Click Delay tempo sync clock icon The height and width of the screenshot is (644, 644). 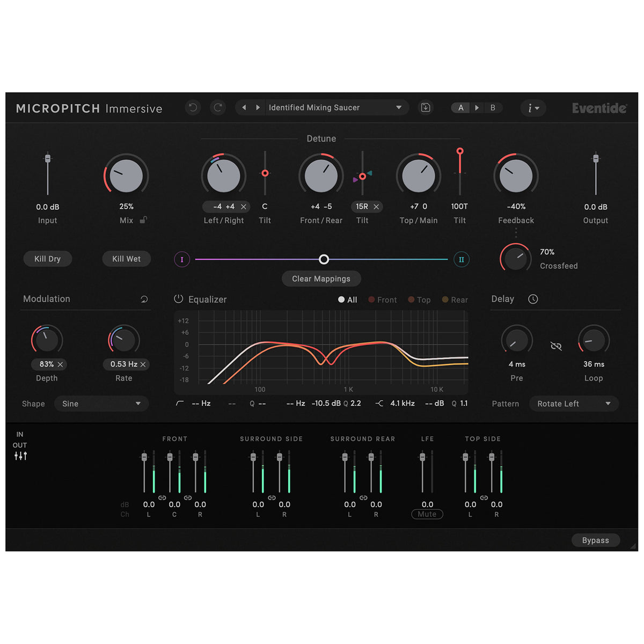533,299
